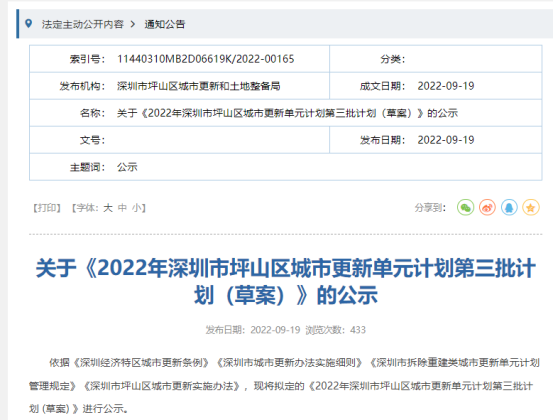This screenshot has height=420, width=554.
Task: Click the breadcrumb chevron arrow
Action: click(133, 24)
